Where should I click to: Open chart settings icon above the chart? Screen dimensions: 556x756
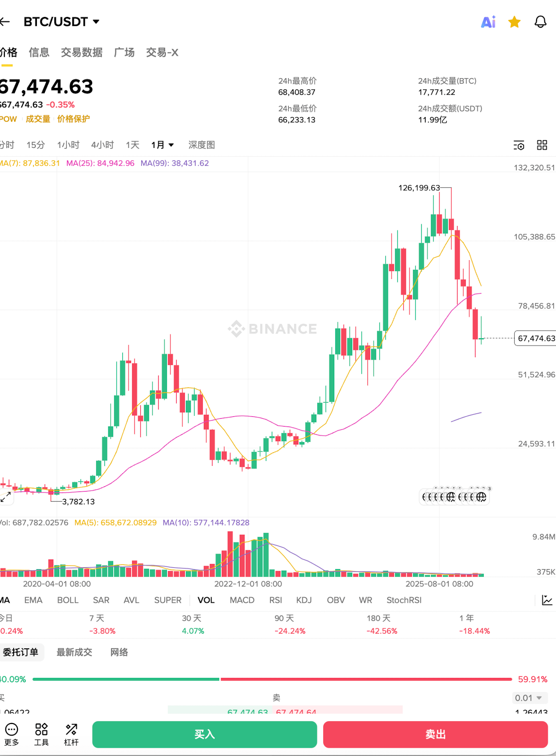pyautogui.click(x=519, y=145)
